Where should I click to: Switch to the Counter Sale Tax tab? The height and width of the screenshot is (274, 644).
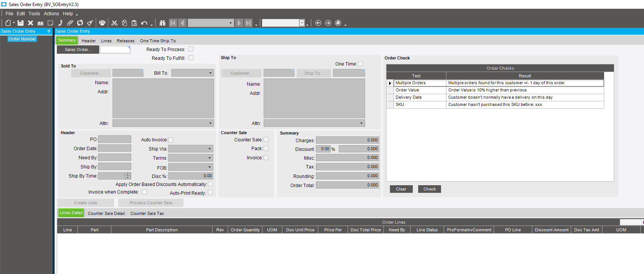[x=147, y=213]
